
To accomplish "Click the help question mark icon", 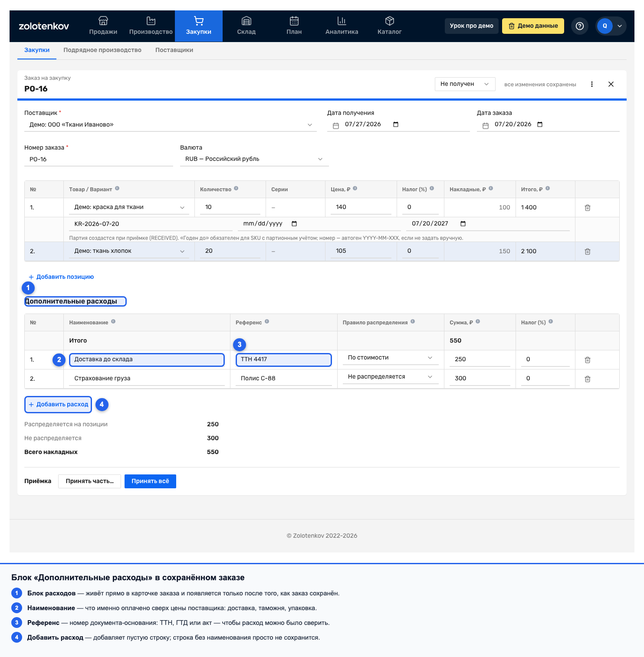I will (x=580, y=26).
